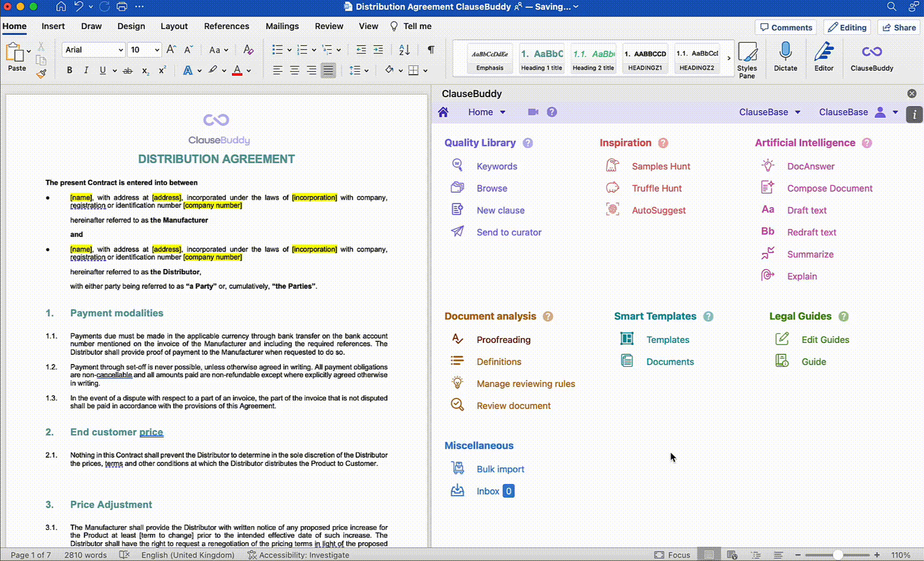The image size is (924, 561).
Task: Switch to the Mailings ribbon tab
Action: click(282, 26)
